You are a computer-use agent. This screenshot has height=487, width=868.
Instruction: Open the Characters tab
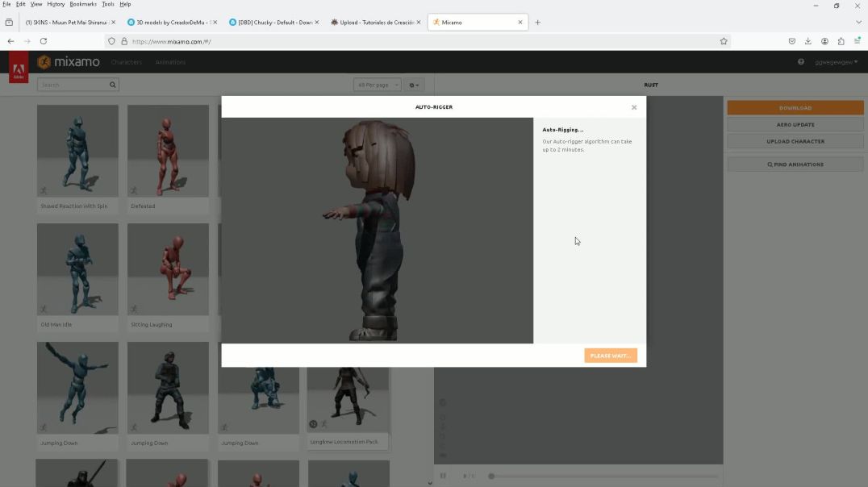[127, 62]
